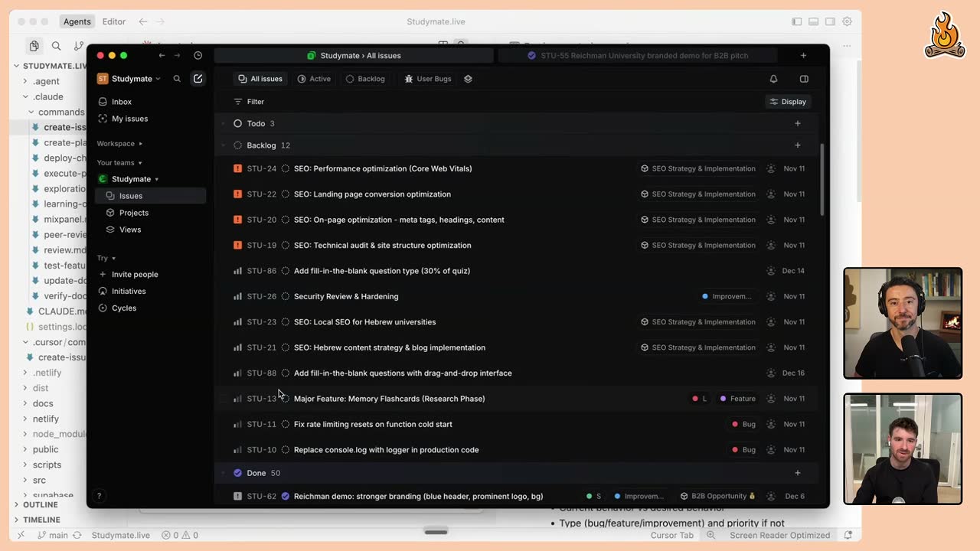
Task: Click the Cursor sidebar search icon
Action: coord(56,46)
